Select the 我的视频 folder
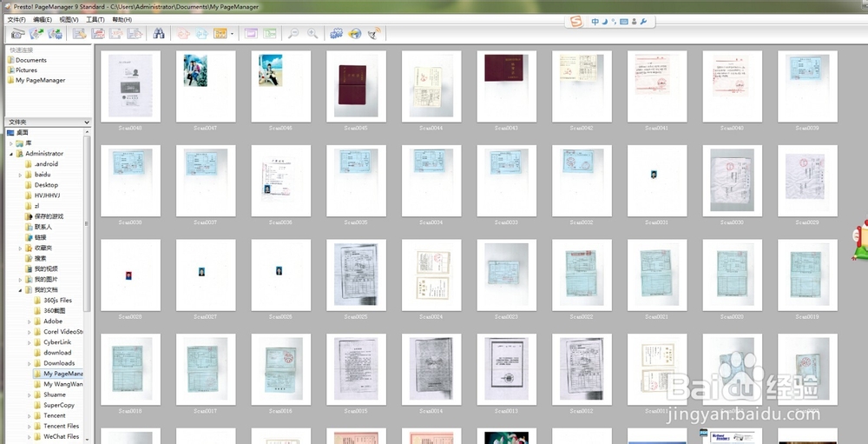Image resolution: width=868 pixels, height=444 pixels. [x=41, y=268]
